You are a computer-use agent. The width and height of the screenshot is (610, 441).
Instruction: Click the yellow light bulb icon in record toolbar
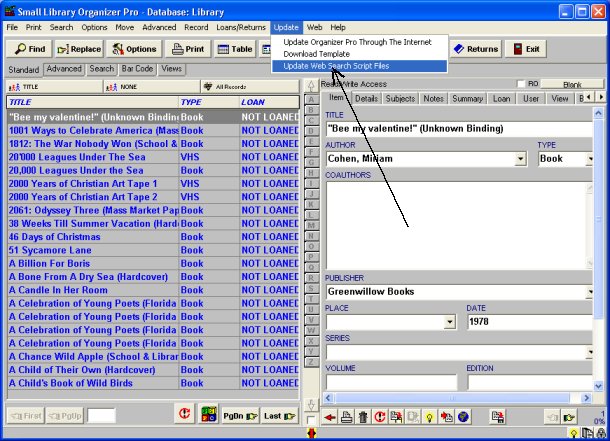coord(429,417)
